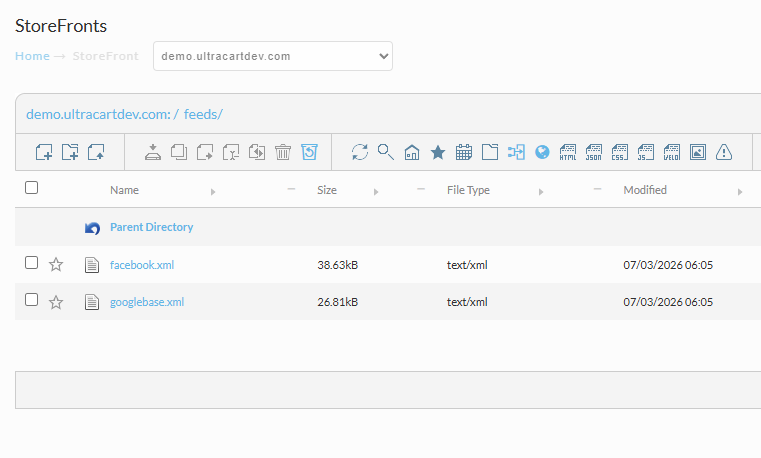Image resolution: width=761 pixels, height=458 pixels.
Task: Click the magnifying glass search icon
Action: pyautogui.click(x=386, y=152)
